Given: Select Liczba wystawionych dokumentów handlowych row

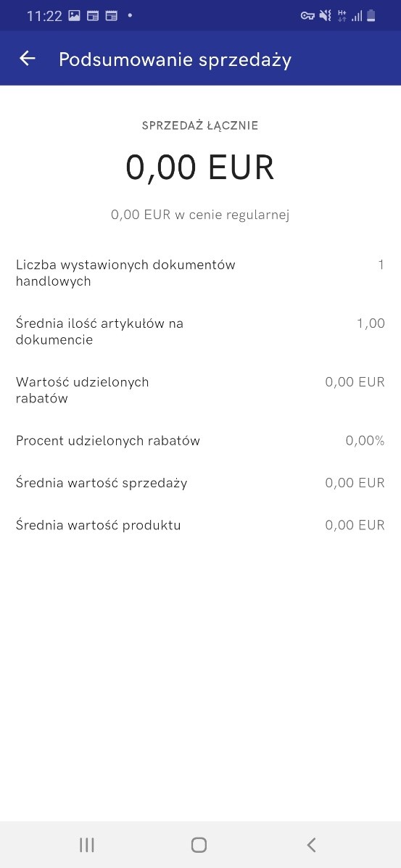Looking at the screenshot, I should tap(200, 273).
